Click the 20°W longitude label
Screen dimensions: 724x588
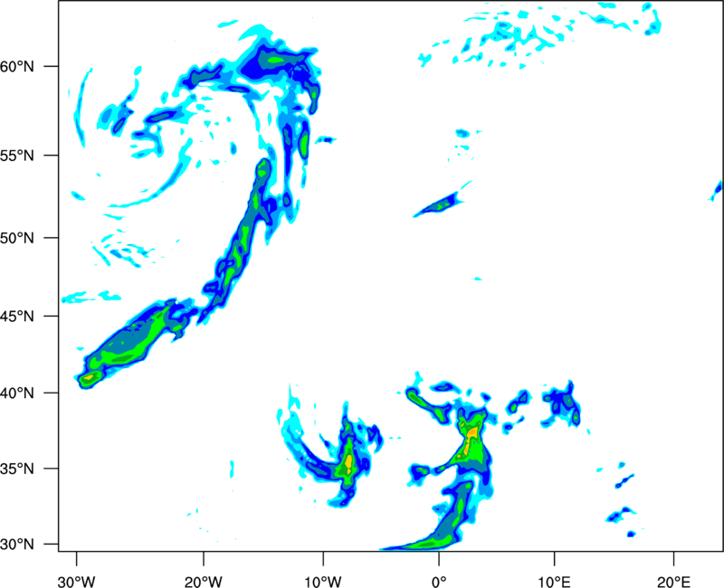[203, 582]
